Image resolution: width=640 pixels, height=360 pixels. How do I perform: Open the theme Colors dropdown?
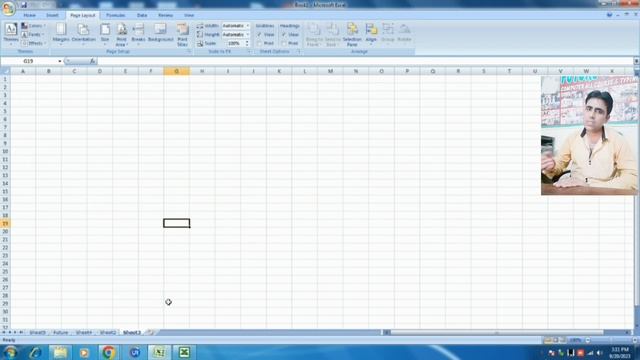[x=34, y=26]
